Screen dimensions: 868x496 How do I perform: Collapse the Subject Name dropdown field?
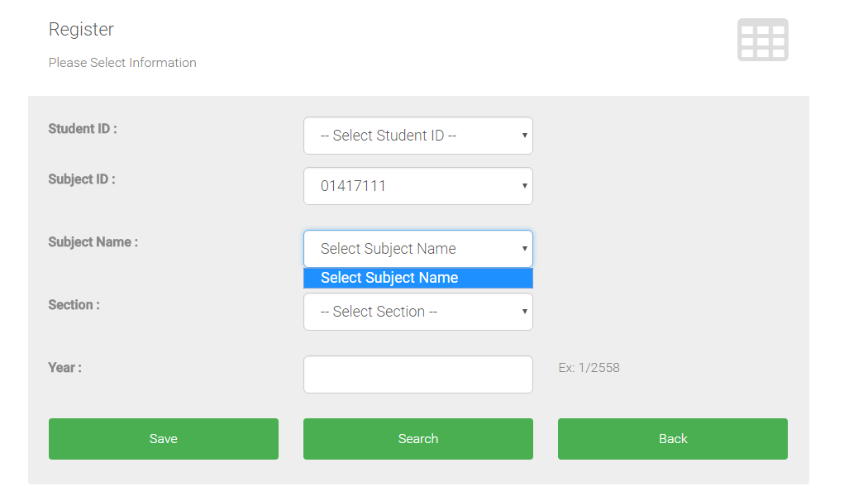point(417,249)
